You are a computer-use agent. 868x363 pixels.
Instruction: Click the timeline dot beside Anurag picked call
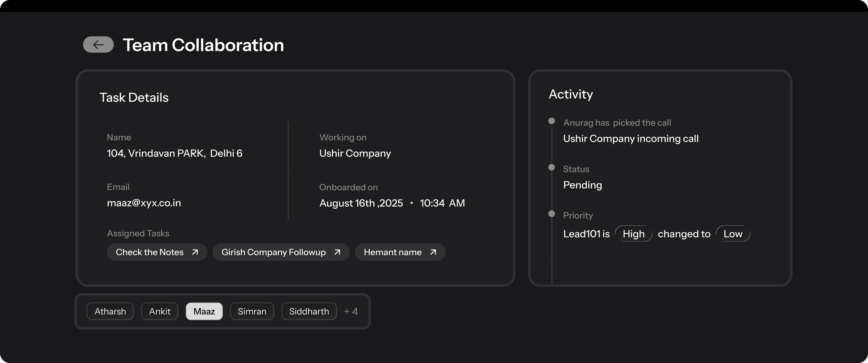click(x=552, y=120)
